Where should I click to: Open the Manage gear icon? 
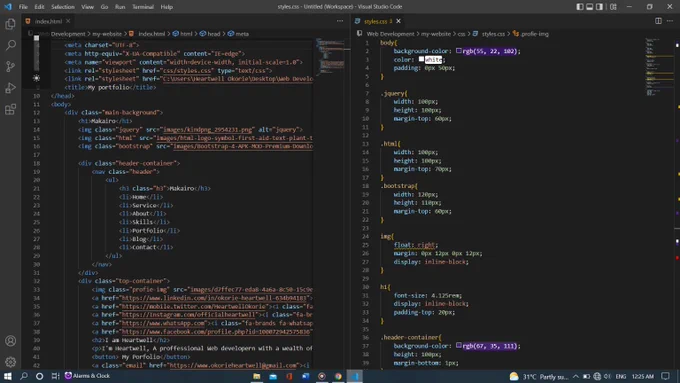pos(10,362)
